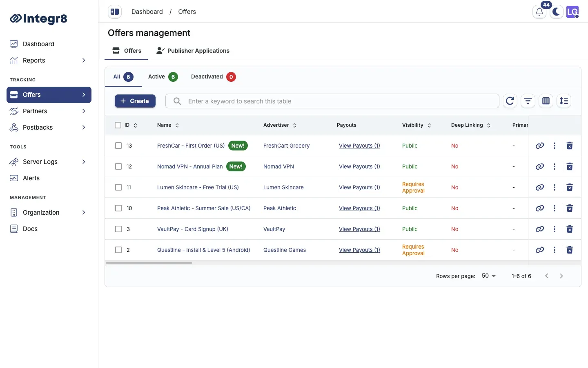
Task: Go to next page of results
Action: (561, 276)
